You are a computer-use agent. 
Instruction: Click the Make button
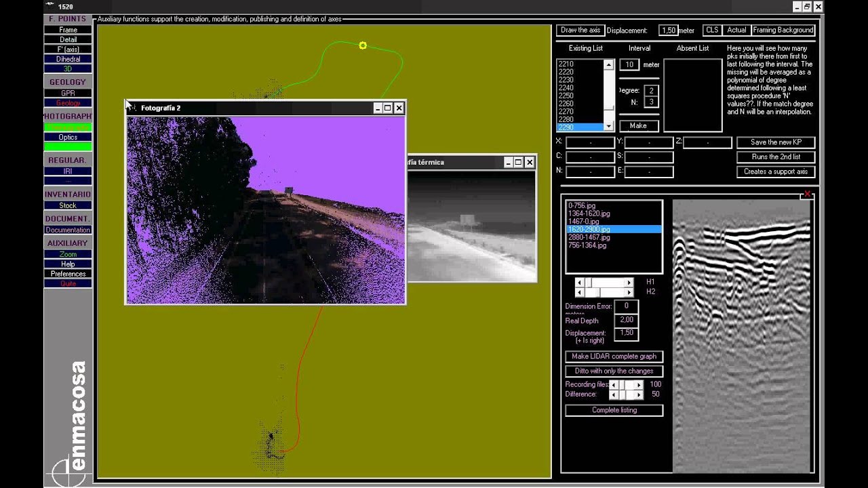coord(638,126)
